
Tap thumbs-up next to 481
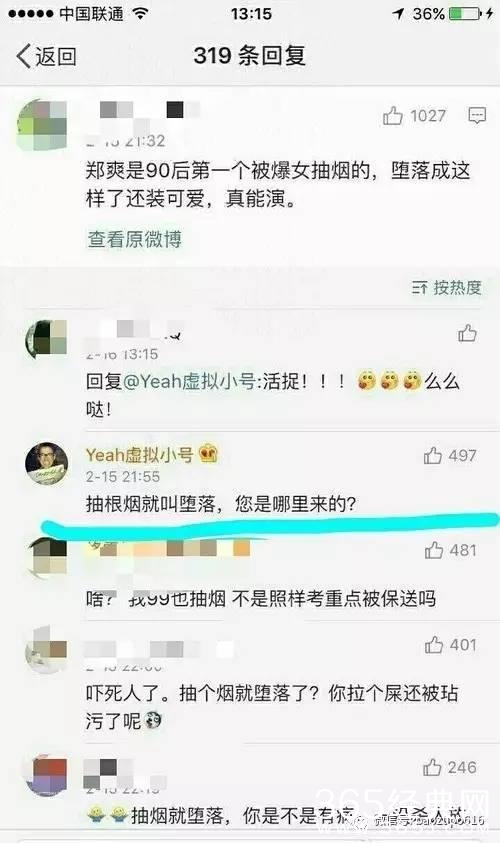[434, 550]
